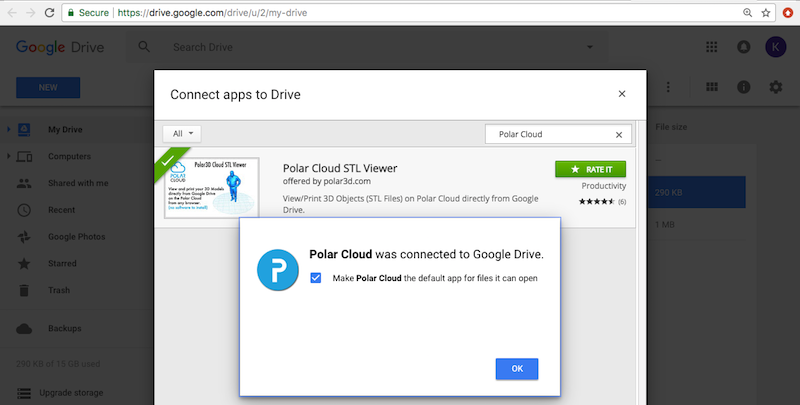Click the File size column header
Screen dimensions: 800x405
coord(671,127)
